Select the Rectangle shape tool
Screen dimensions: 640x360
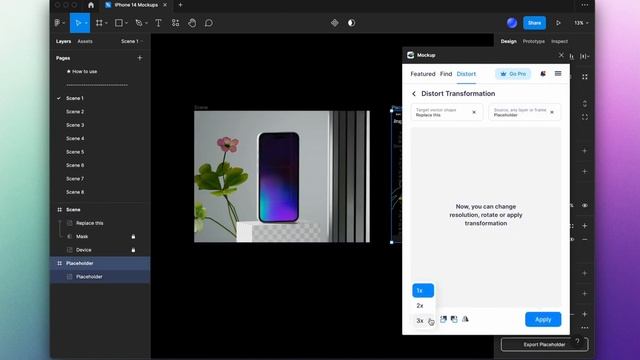tap(119, 23)
